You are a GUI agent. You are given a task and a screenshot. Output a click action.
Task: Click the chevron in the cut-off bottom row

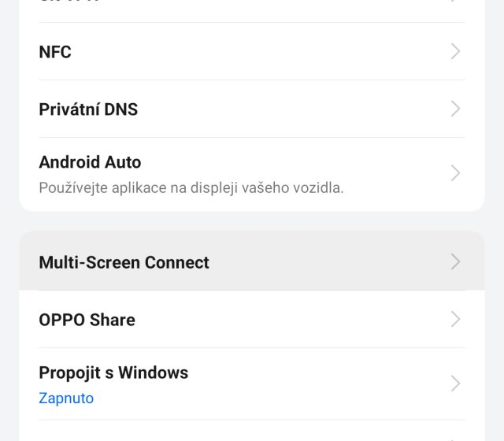455,436
